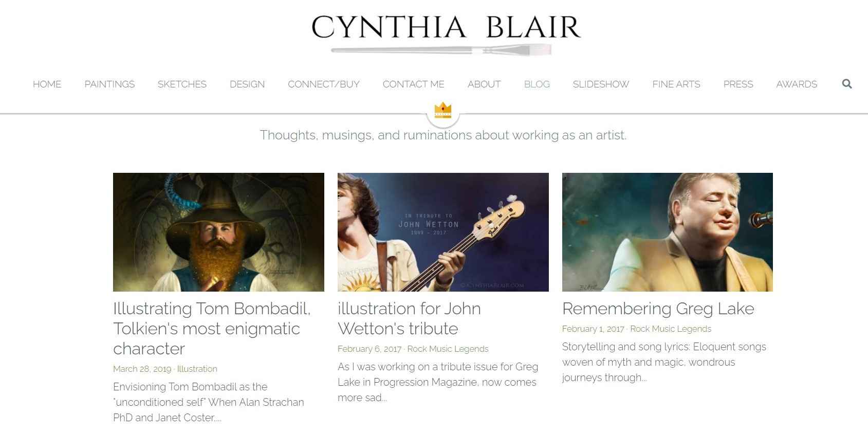Open the Press page
The image size is (868, 431).
(738, 84)
